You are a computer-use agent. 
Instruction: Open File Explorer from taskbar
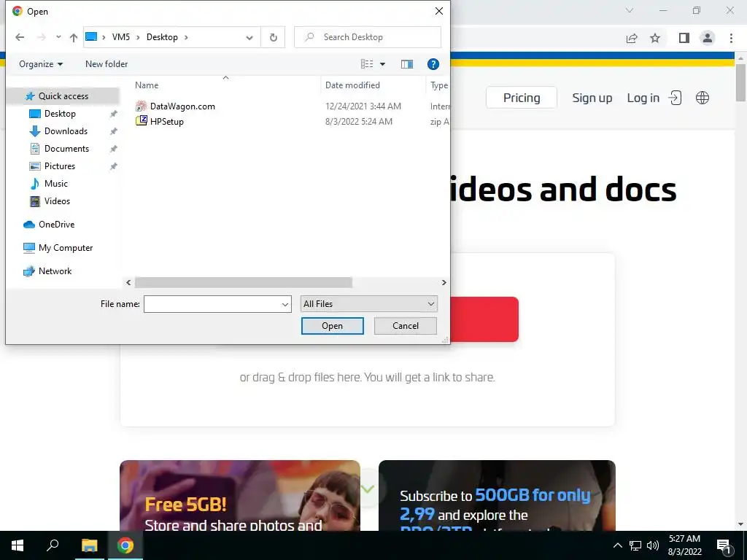point(89,545)
